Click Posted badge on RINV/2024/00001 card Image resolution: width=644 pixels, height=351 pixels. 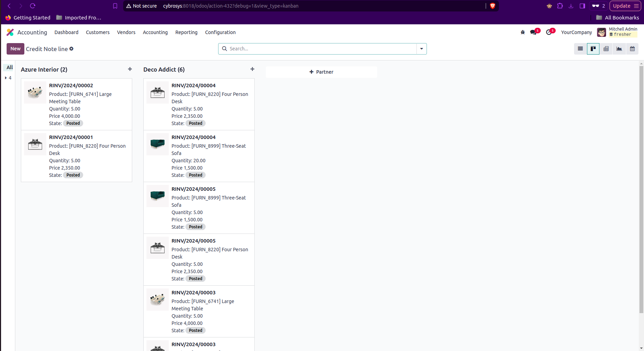pyautogui.click(x=73, y=175)
